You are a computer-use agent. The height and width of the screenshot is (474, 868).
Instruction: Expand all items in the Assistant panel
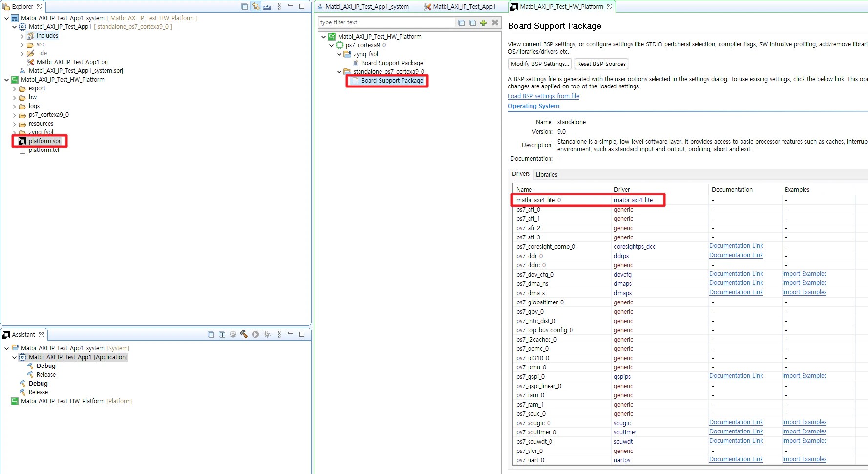coord(222,335)
